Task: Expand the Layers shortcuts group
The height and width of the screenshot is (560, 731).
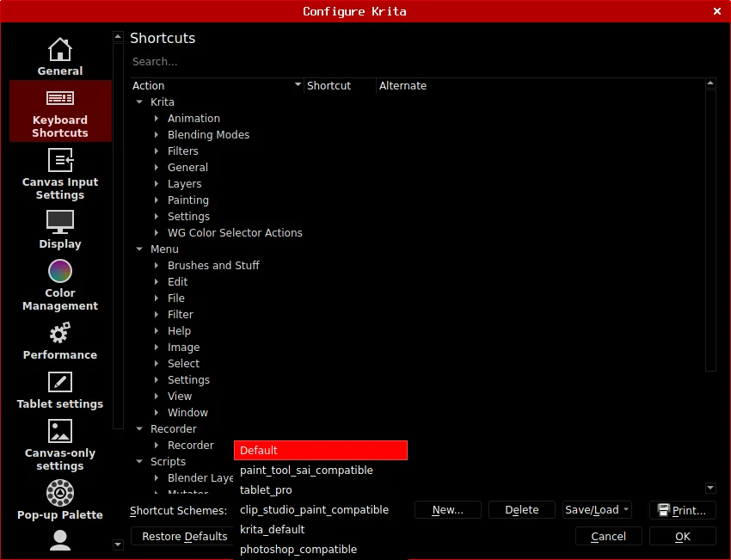Action: point(157,184)
